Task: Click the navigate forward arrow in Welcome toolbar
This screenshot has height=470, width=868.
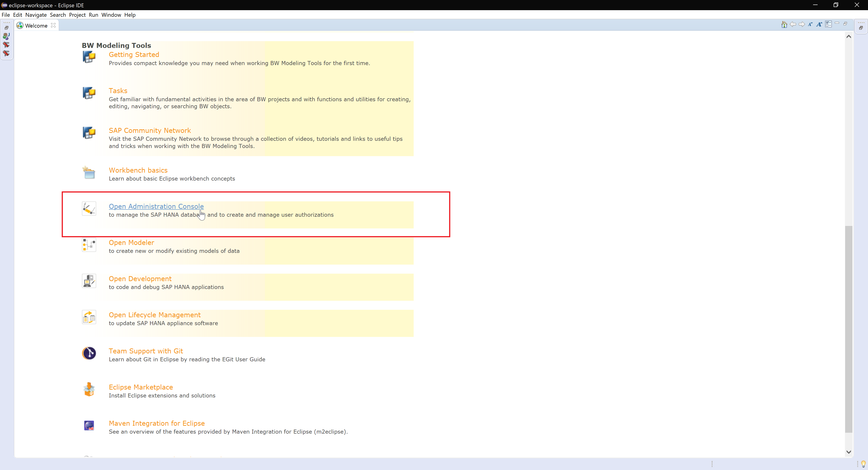Action: [802, 24]
